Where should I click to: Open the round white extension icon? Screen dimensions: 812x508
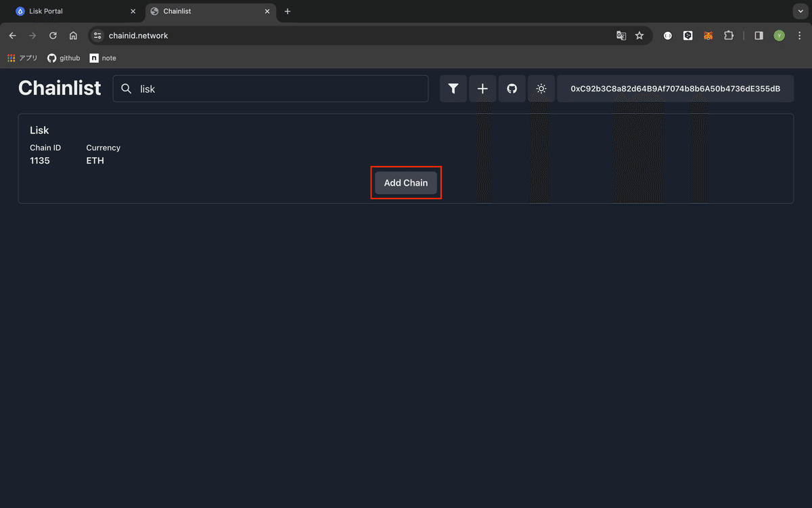[668, 36]
